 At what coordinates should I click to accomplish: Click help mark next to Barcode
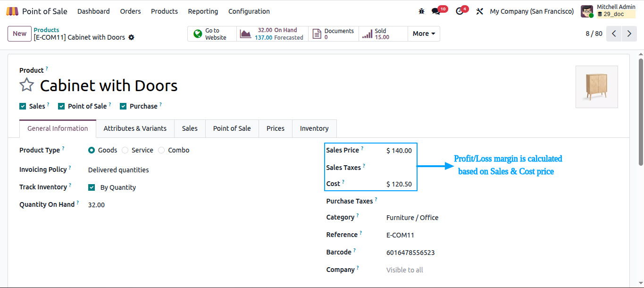[x=354, y=250]
